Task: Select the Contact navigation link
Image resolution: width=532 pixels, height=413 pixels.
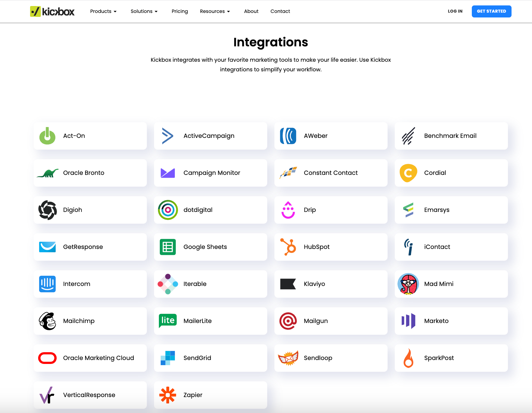Action: pyautogui.click(x=280, y=11)
